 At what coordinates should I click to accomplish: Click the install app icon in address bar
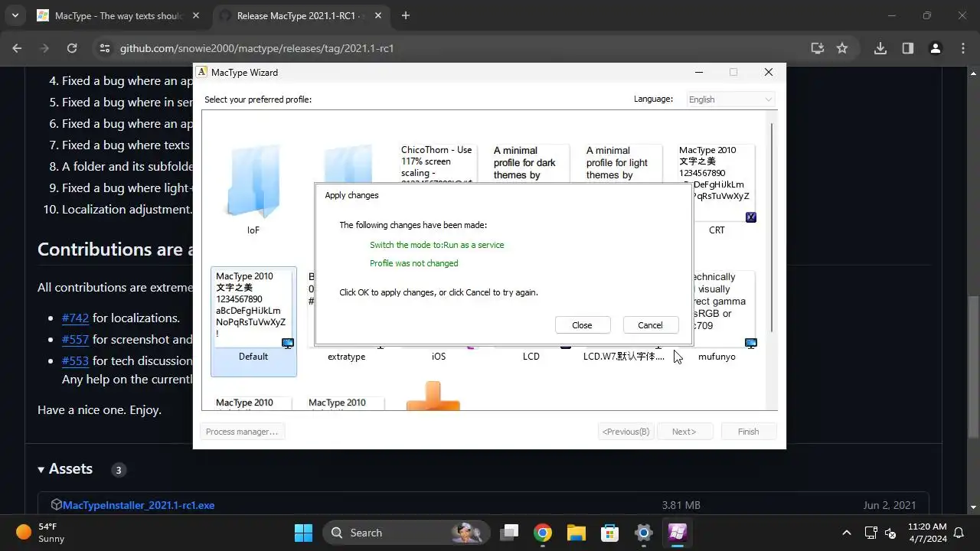pos(818,48)
